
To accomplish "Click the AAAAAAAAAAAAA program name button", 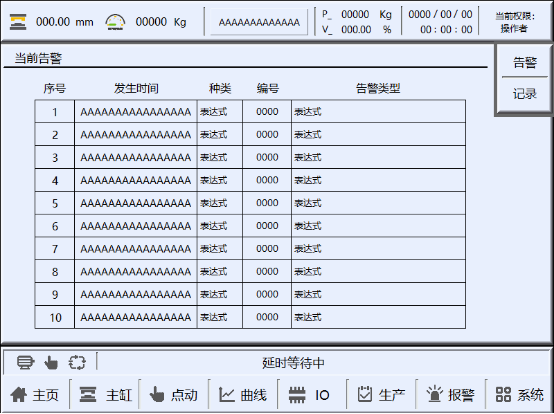I will (x=259, y=22).
